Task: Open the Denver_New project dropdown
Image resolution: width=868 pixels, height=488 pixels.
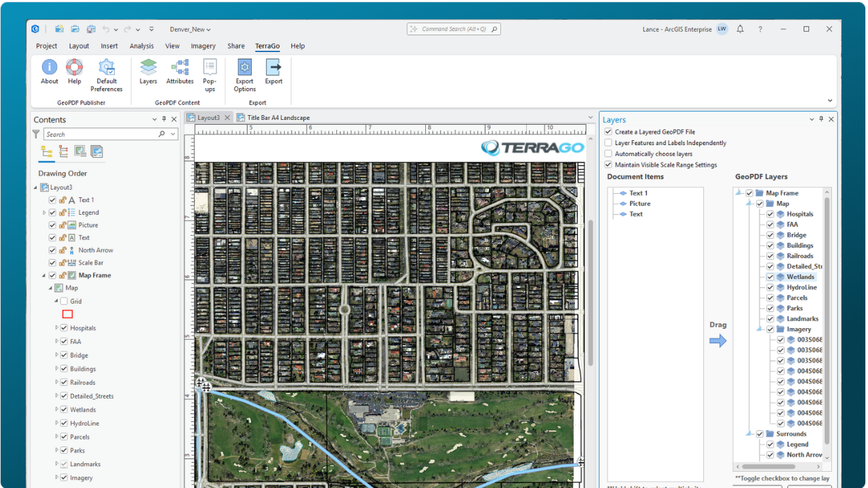Action: (190, 29)
